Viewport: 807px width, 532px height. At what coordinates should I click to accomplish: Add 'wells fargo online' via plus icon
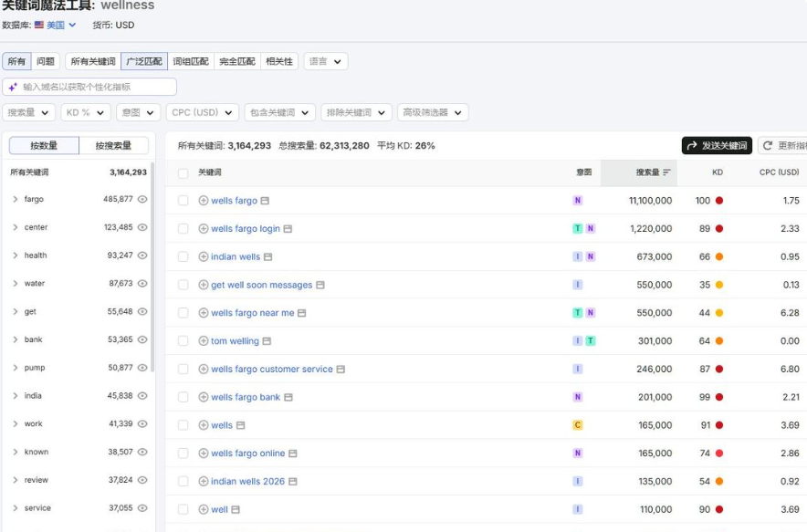[x=204, y=454]
